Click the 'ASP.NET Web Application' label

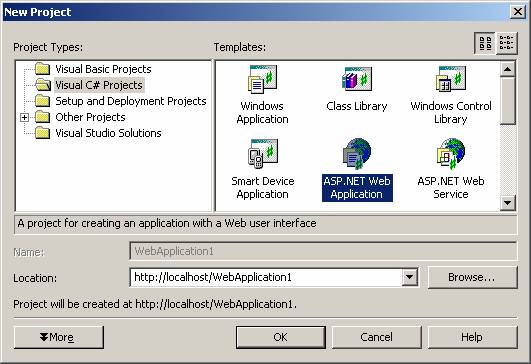(x=357, y=188)
